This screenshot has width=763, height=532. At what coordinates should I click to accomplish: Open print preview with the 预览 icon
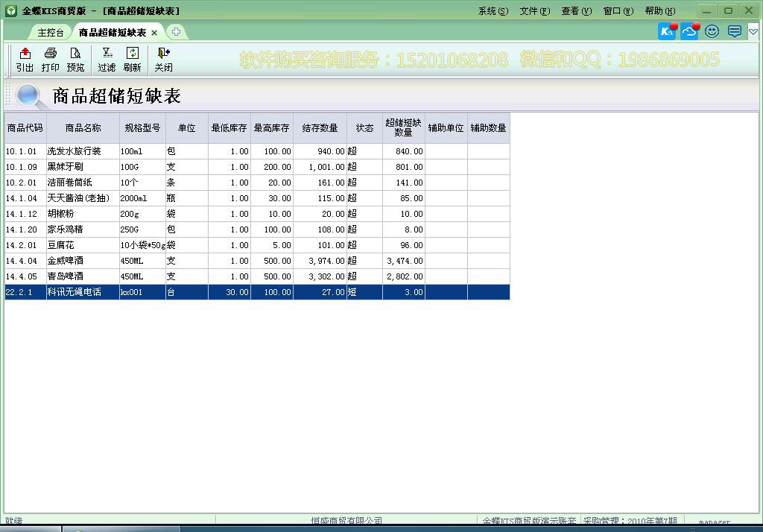[75, 60]
